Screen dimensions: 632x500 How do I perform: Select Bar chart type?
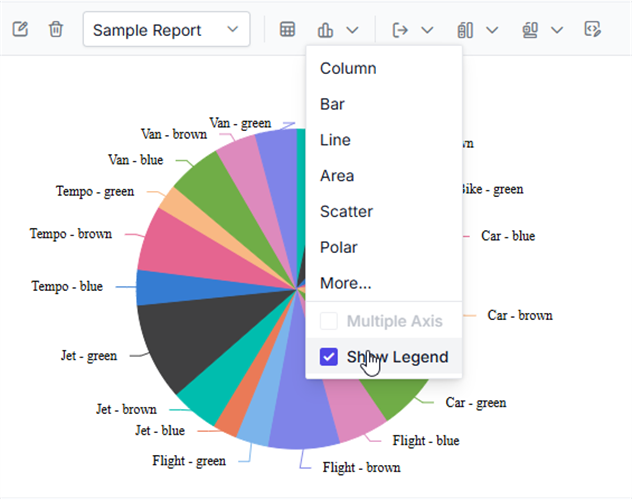click(x=384, y=104)
